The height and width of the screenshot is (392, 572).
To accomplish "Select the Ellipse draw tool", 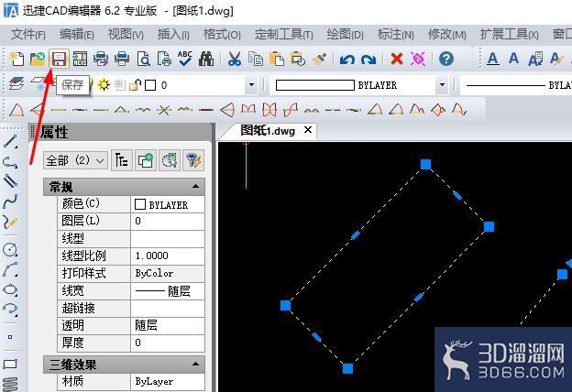I will pyautogui.click(x=11, y=289).
